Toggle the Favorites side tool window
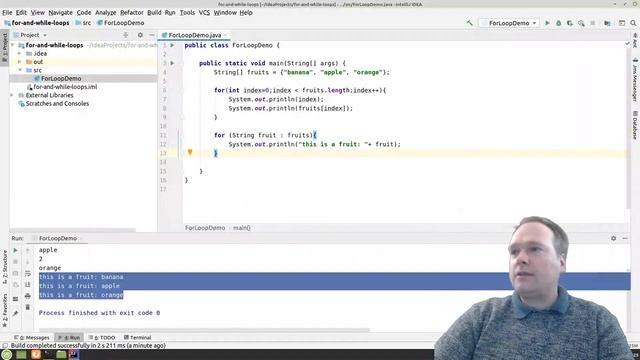 [x=4, y=309]
